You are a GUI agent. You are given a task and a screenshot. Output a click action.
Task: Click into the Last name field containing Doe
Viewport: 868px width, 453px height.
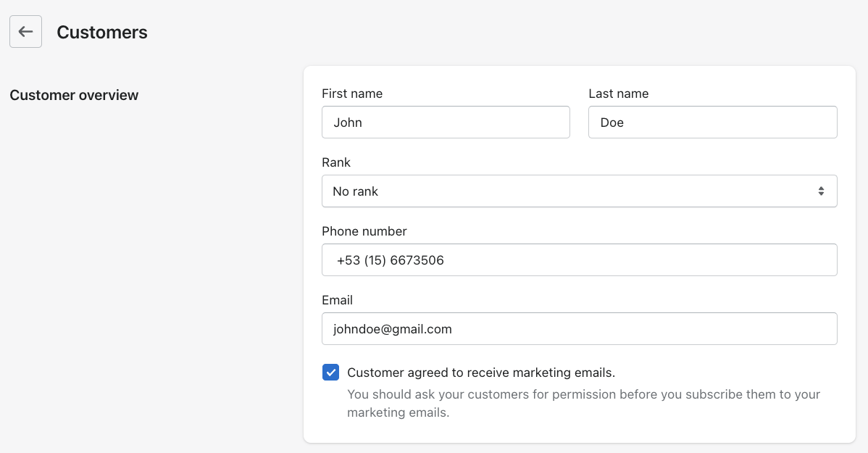pyautogui.click(x=711, y=122)
